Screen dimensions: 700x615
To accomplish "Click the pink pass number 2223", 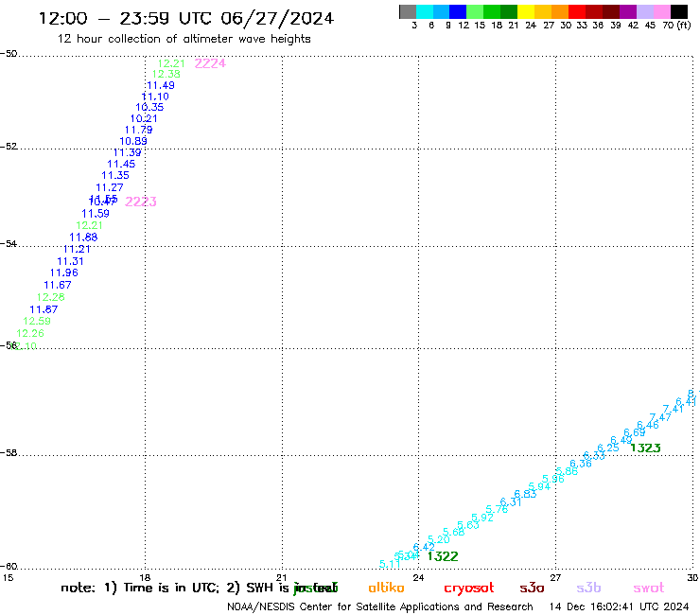I will [x=141, y=202].
